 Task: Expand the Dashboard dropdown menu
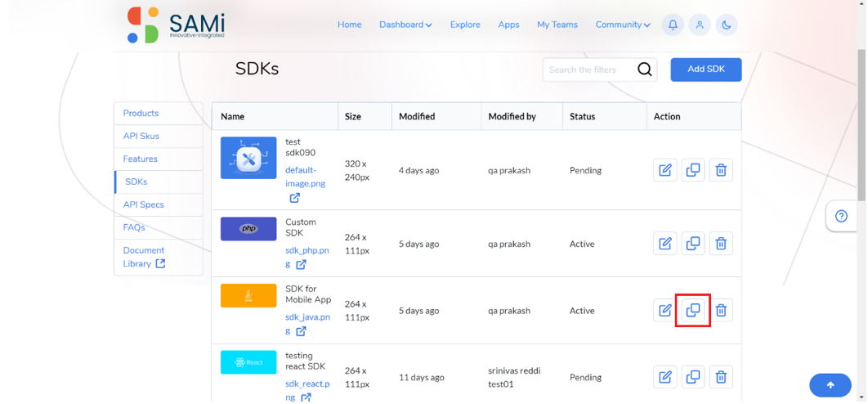[x=405, y=25]
